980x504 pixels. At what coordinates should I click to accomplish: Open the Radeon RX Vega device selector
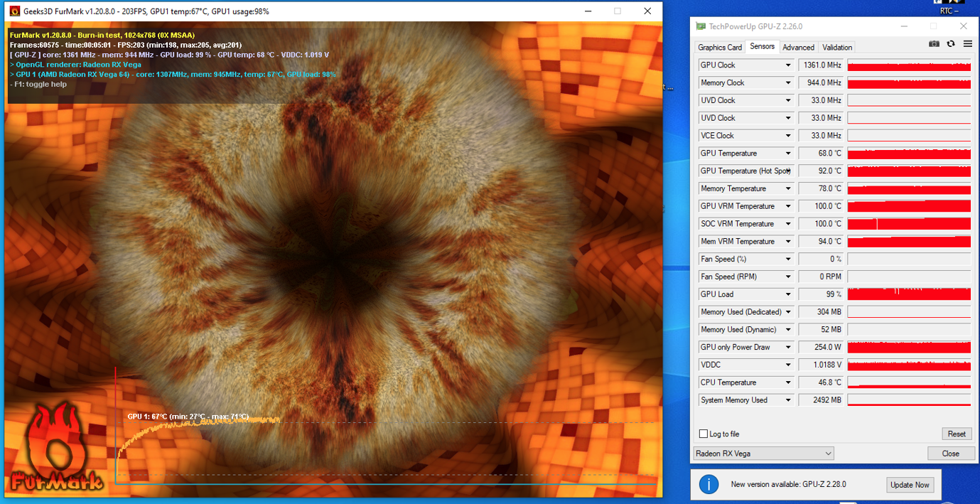click(763, 454)
